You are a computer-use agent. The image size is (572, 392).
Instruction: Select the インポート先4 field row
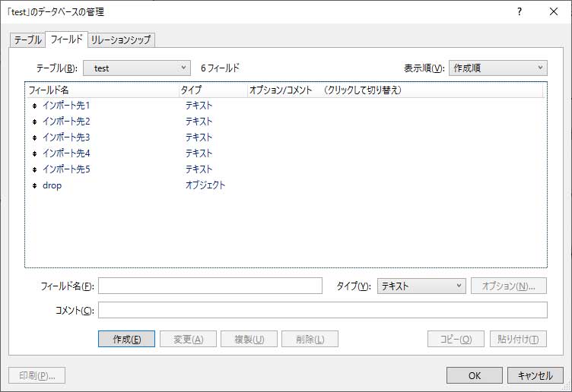point(286,153)
